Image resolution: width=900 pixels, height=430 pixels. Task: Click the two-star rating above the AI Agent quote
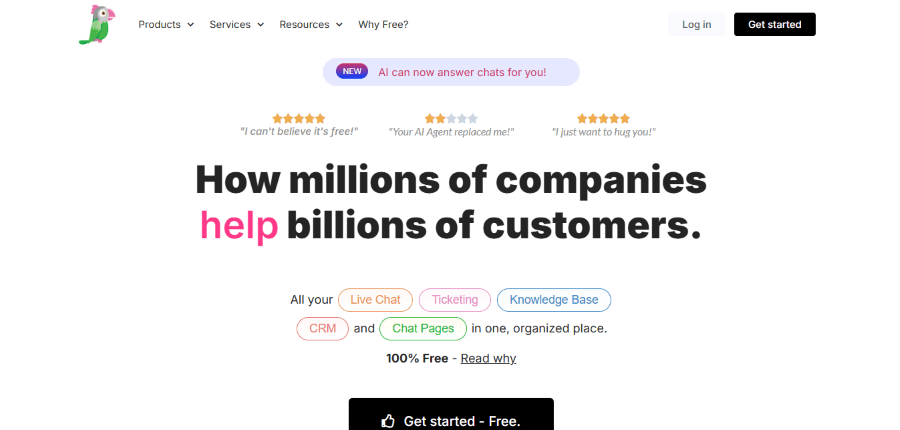451,118
